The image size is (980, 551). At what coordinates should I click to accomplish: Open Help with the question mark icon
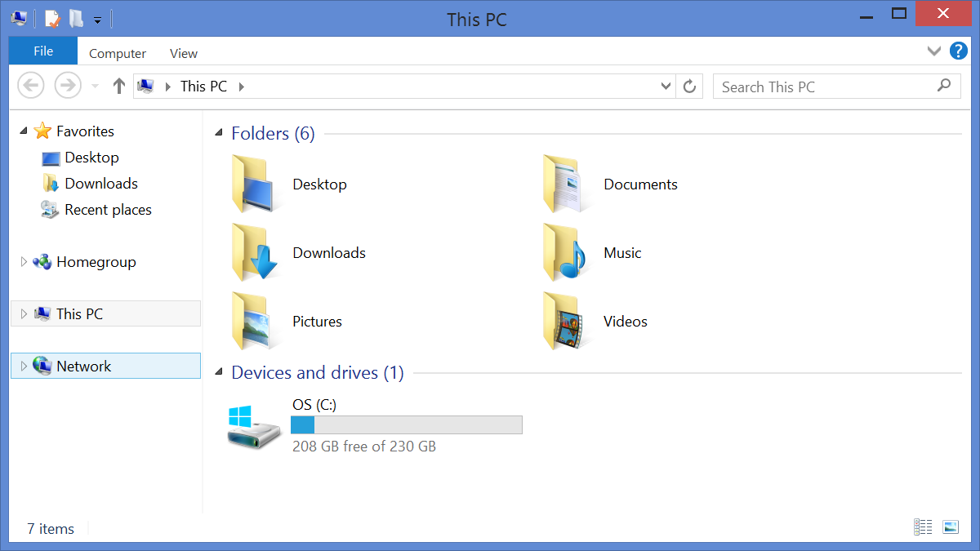pyautogui.click(x=958, y=52)
